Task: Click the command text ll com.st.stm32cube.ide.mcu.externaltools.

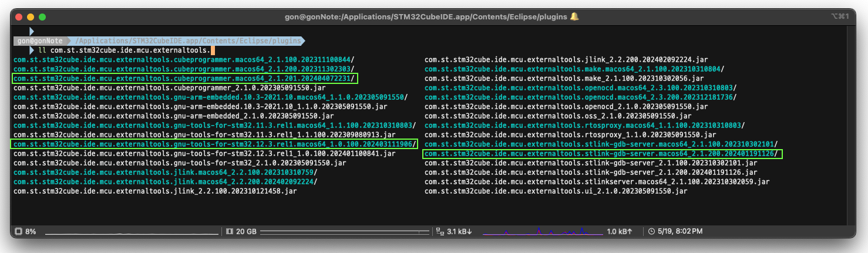Action: (x=124, y=50)
